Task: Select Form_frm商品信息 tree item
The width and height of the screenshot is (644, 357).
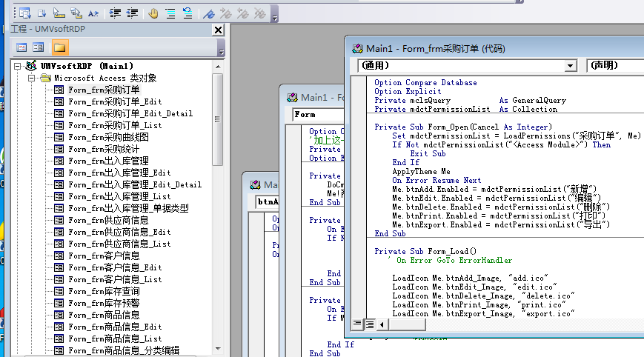Action: 104,316
